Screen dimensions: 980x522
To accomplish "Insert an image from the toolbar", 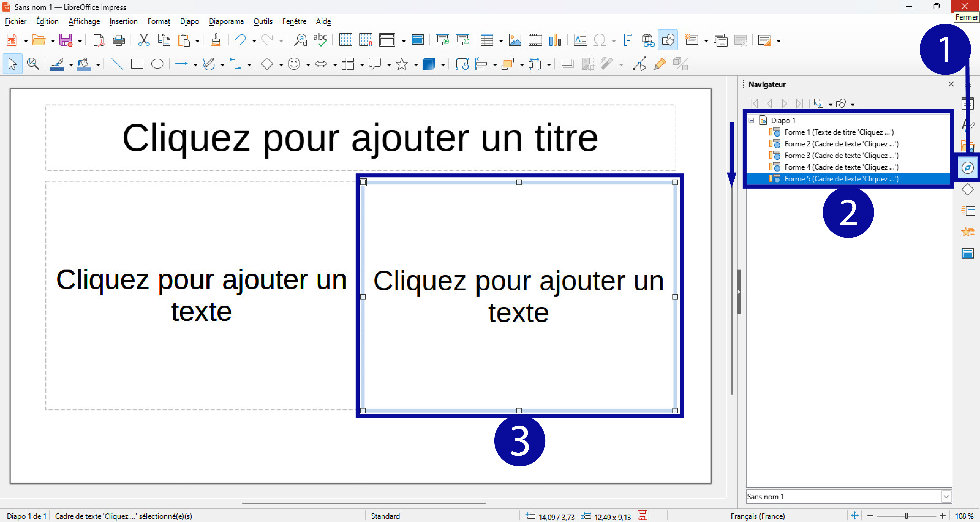I will (515, 40).
